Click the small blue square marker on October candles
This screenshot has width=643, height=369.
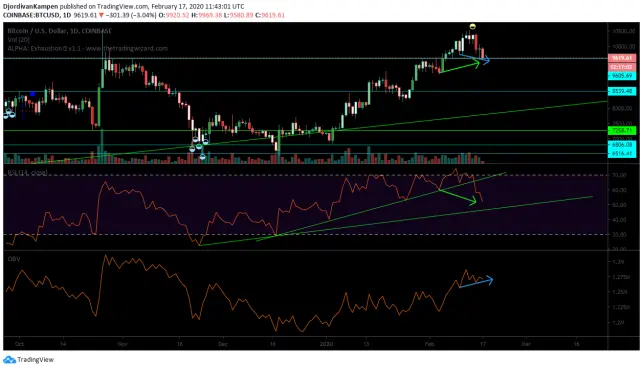[x=32, y=94]
